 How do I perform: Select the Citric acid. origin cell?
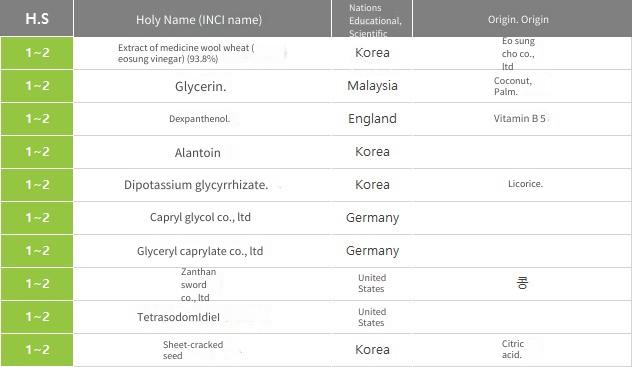coord(512,349)
